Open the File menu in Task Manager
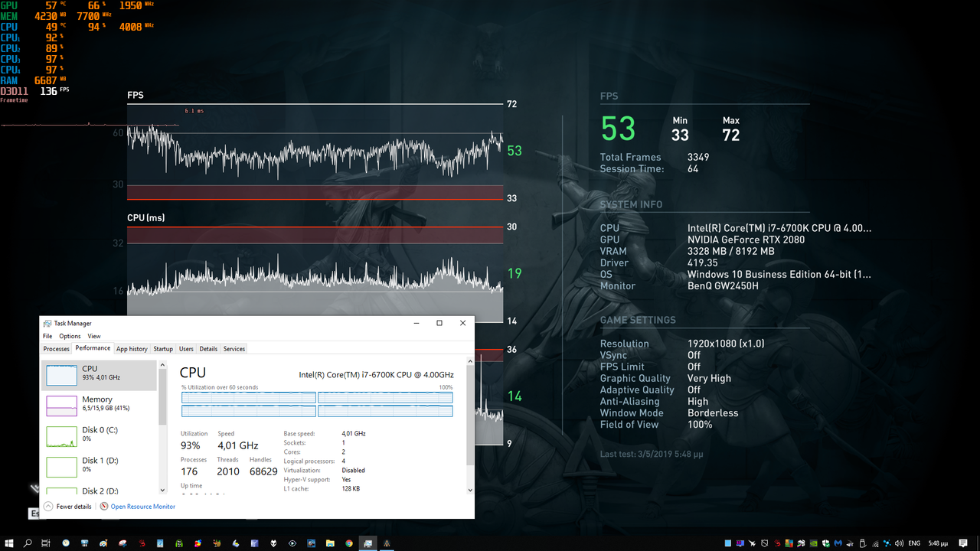This screenshot has height=551, width=980. 47,336
